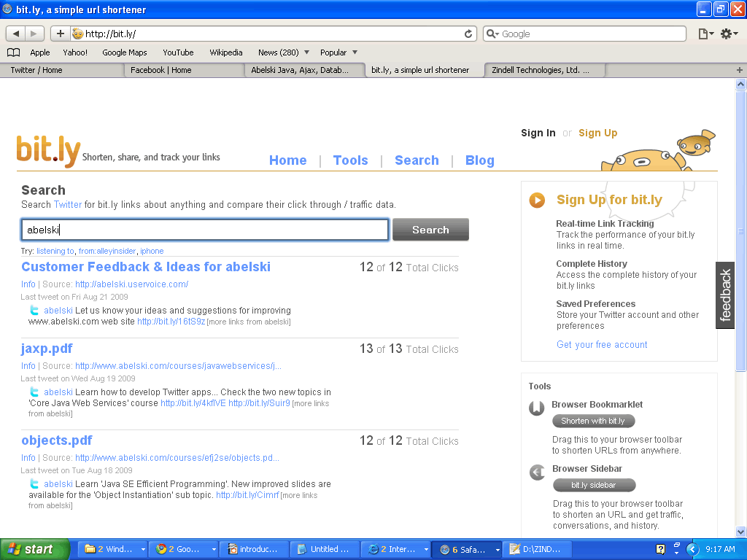Click the Browser Bookmarklet icon
This screenshot has height=560, width=747.
(x=537, y=408)
